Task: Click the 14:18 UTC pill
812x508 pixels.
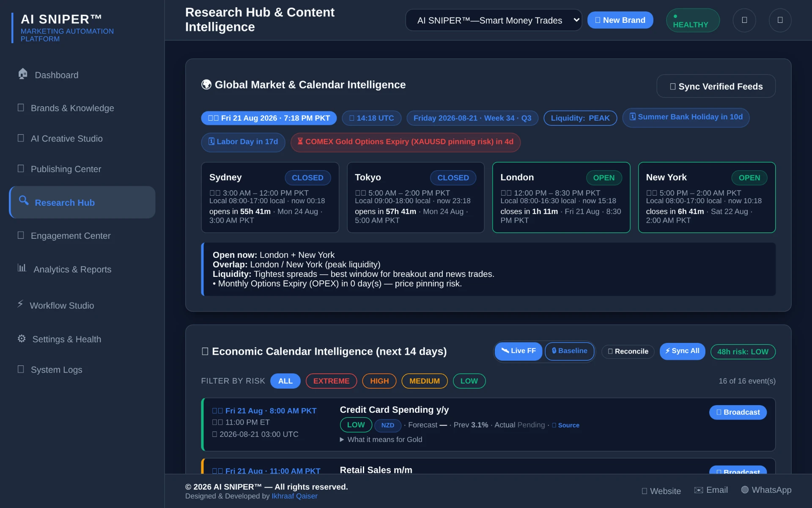Action: [372, 118]
